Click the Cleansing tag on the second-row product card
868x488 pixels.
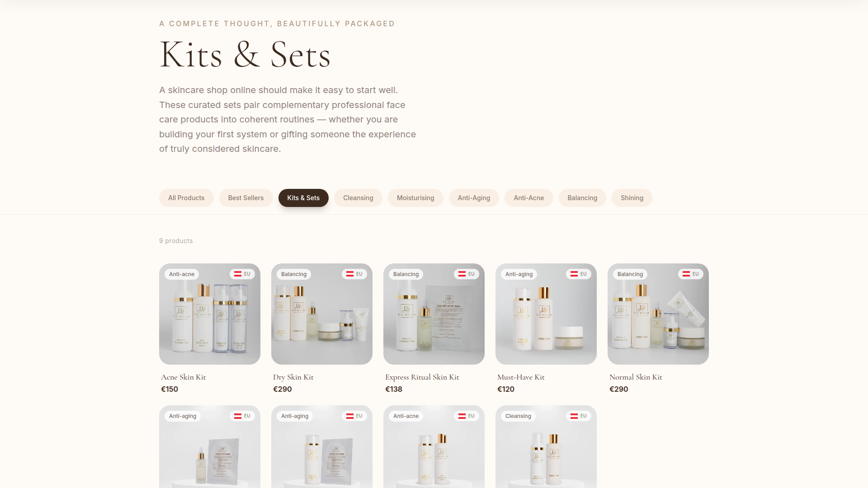[518, 416]
